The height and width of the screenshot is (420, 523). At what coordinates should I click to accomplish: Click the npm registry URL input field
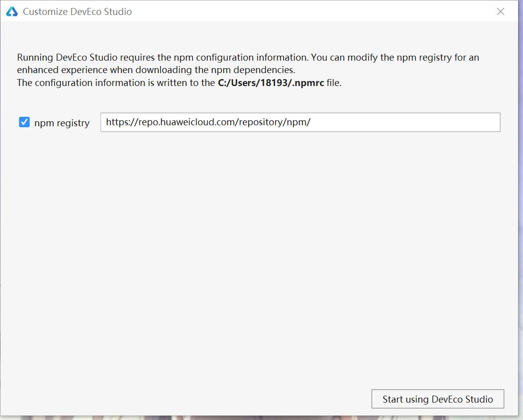(300, 122)
